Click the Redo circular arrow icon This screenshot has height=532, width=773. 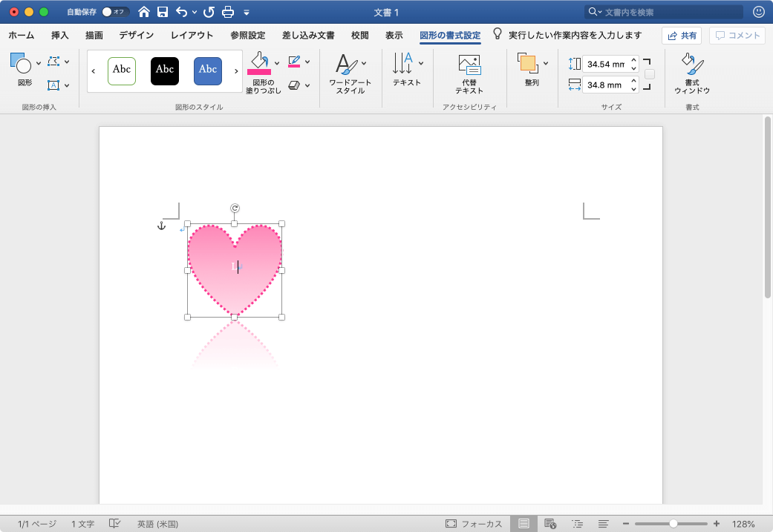coord(209,12)
